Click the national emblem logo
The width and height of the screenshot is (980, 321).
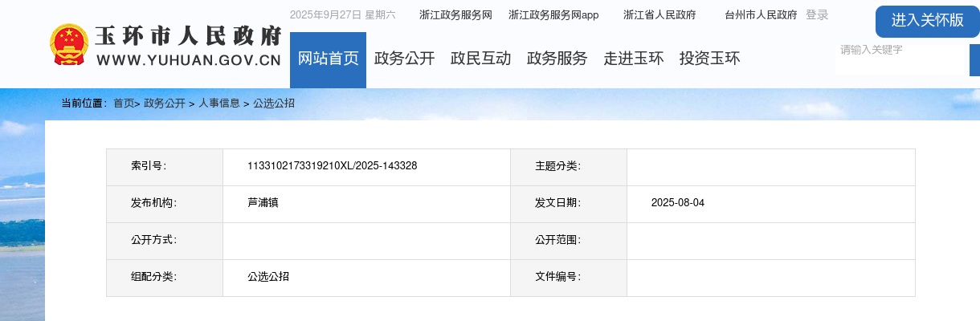(x=70, y=45)
